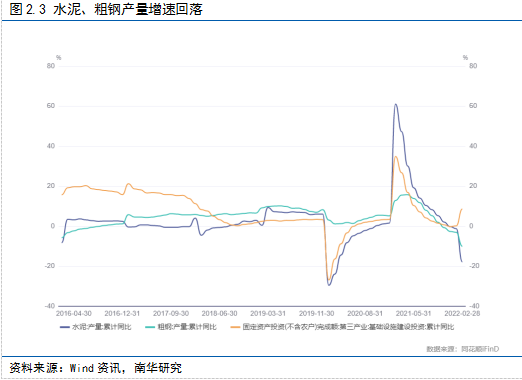Click the 2019-11-30 date label
The width and height of the screenshot is (522, 380).
pos(317,314)
